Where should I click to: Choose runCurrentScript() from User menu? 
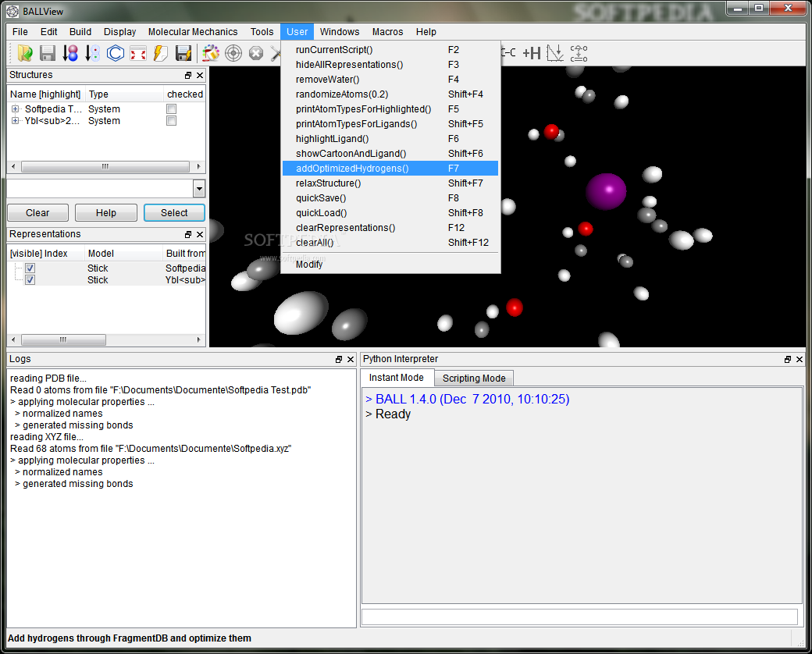[390, 50]
